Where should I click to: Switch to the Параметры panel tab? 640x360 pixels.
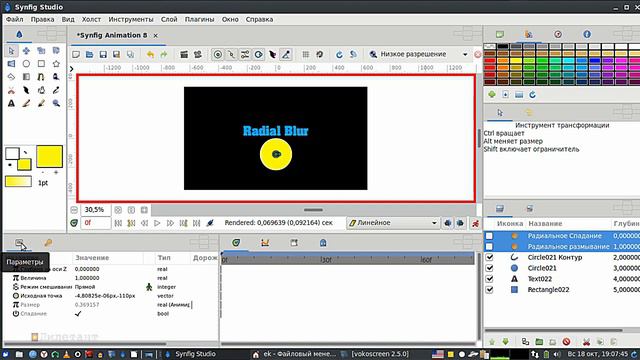(19, 243)
